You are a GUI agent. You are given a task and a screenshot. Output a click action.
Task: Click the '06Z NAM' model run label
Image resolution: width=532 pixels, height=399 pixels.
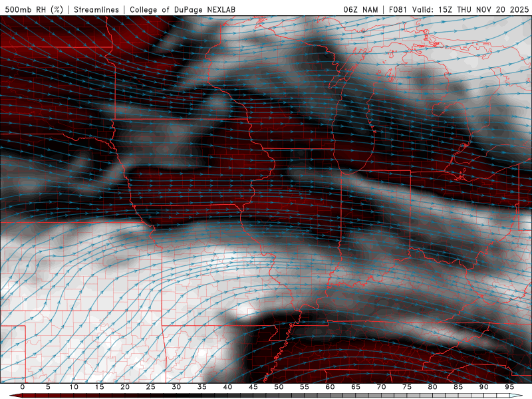(360, 9)
